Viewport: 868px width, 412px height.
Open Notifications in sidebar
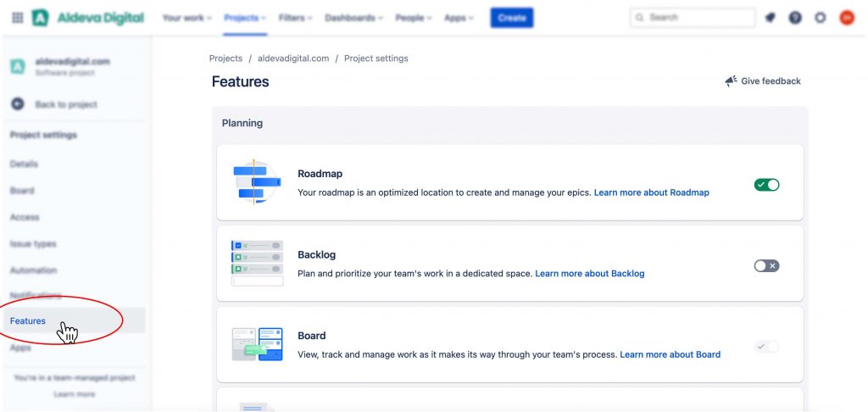36,295
